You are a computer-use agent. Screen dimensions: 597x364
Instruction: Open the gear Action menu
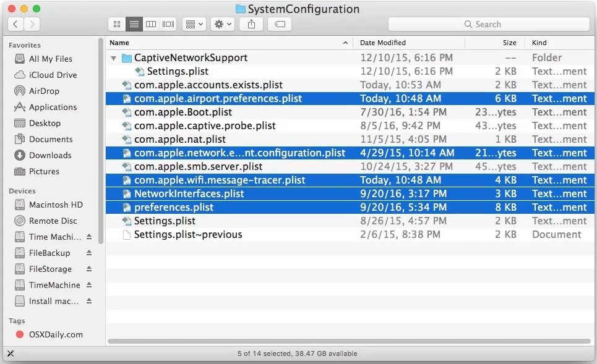(223, 24)
